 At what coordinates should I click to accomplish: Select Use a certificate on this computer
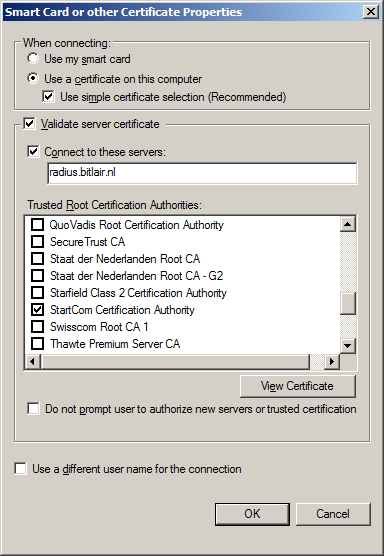point(33,78)
